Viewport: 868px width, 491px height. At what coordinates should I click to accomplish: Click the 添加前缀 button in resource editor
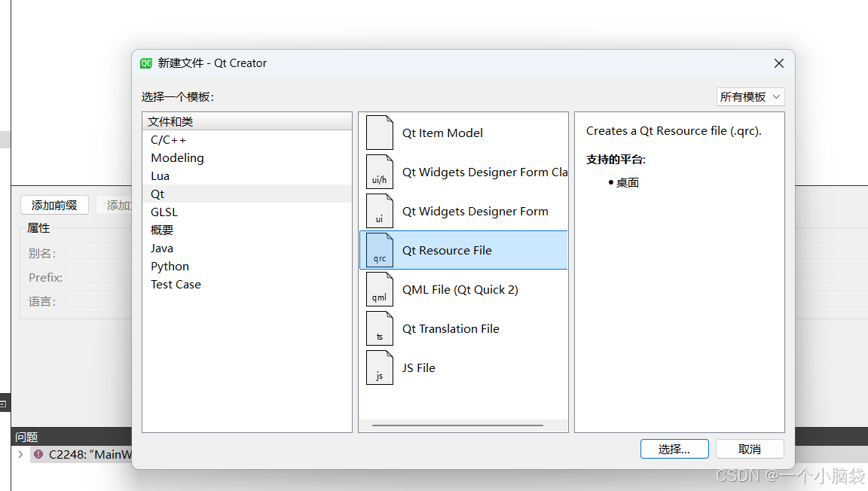tap(54, 206)
